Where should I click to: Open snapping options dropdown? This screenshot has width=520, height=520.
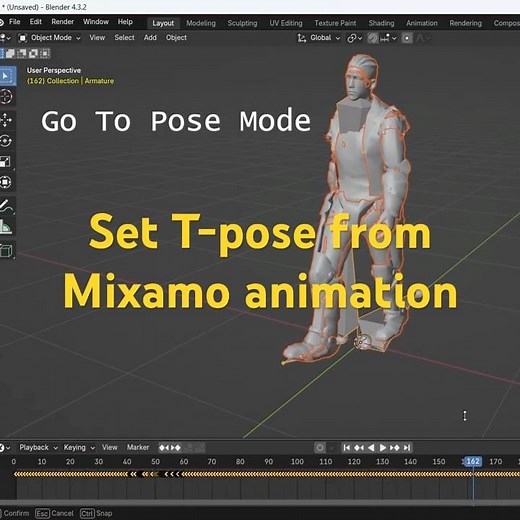(388, 38)
